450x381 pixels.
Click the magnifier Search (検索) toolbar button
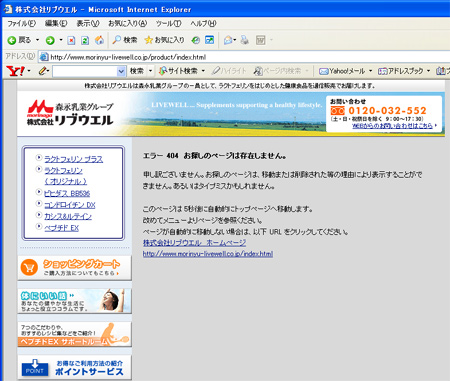point(125,40)
